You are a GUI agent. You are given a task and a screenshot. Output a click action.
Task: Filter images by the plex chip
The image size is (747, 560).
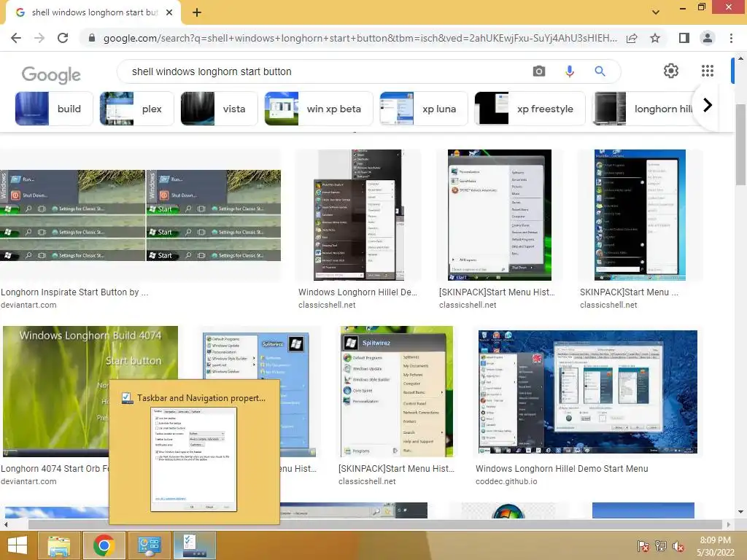click(136, 109)
